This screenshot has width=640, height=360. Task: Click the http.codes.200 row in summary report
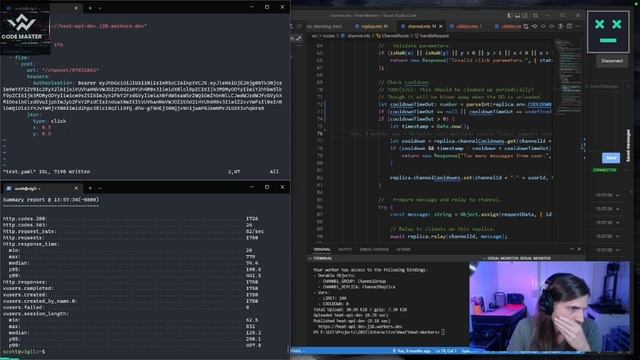[131, 219]
